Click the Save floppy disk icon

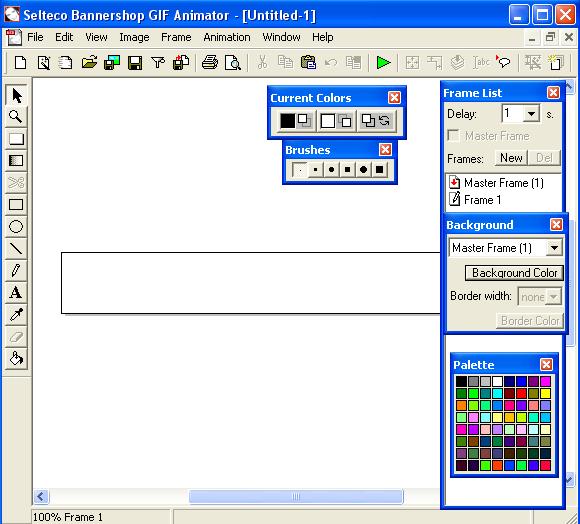(x=135, y=63)
